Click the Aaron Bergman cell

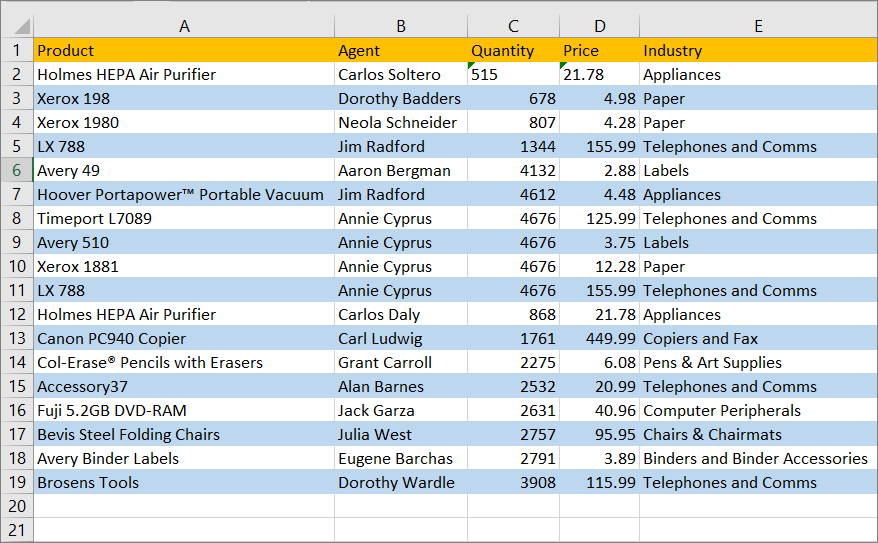point(401,170)
